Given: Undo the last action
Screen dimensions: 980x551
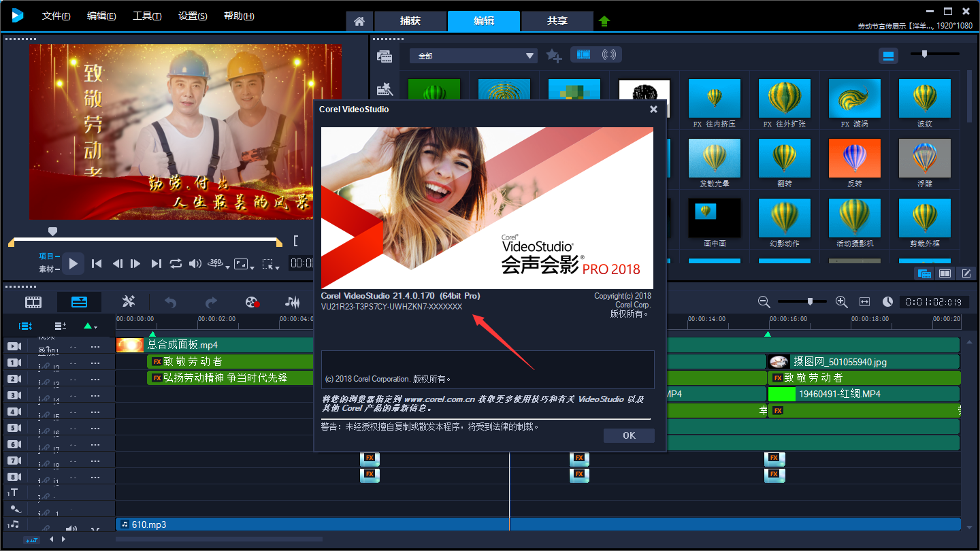Looking at the screenshot, I should [x=170, y=302].
